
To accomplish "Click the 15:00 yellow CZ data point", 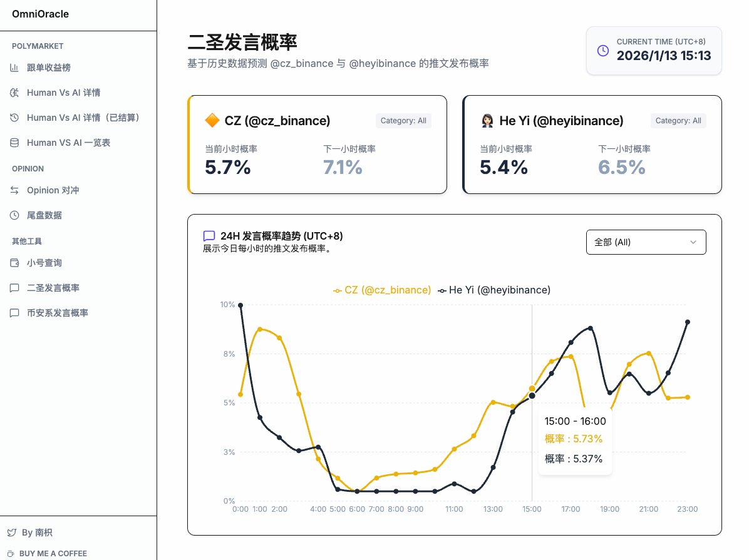I will point(532,389).
